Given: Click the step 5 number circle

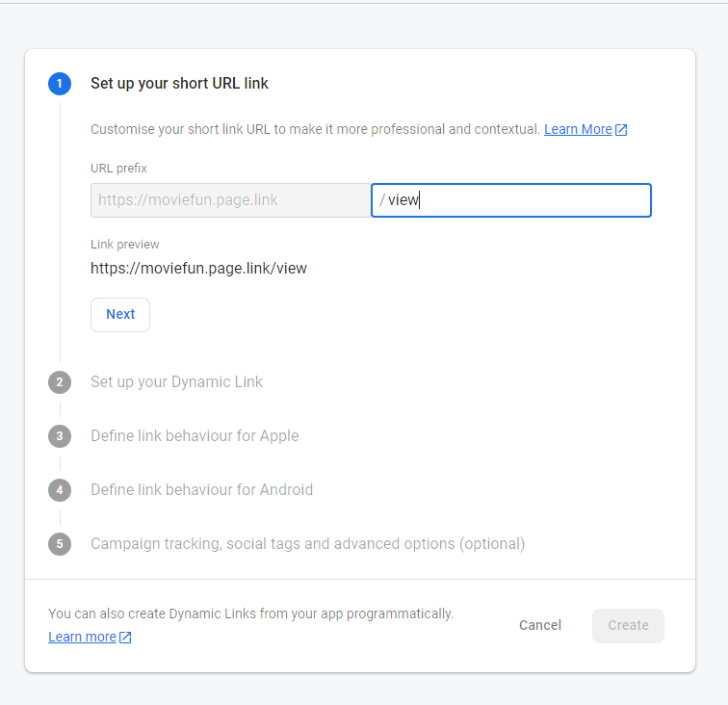Looking at the screenshot, I should [x=60, y=544].
